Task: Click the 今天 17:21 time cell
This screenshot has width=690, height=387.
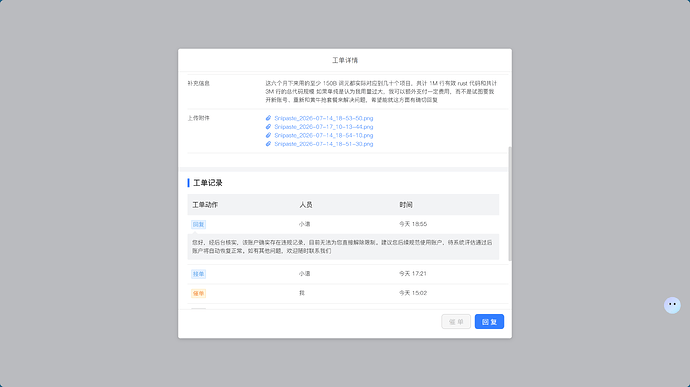Action: [x=413, y=273]
